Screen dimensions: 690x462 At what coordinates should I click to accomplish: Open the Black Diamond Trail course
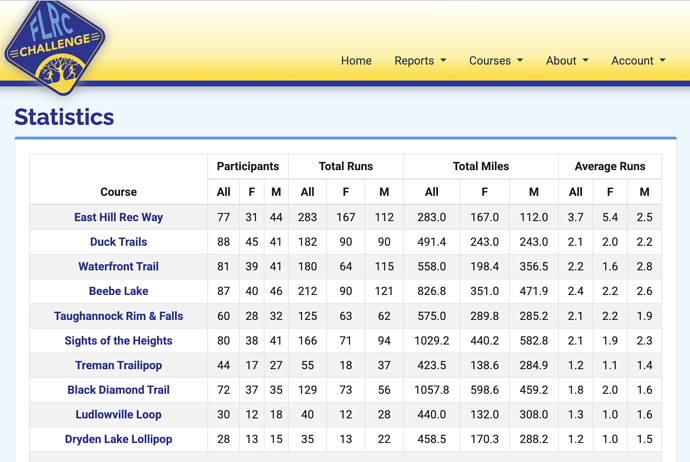coord(118,390)
